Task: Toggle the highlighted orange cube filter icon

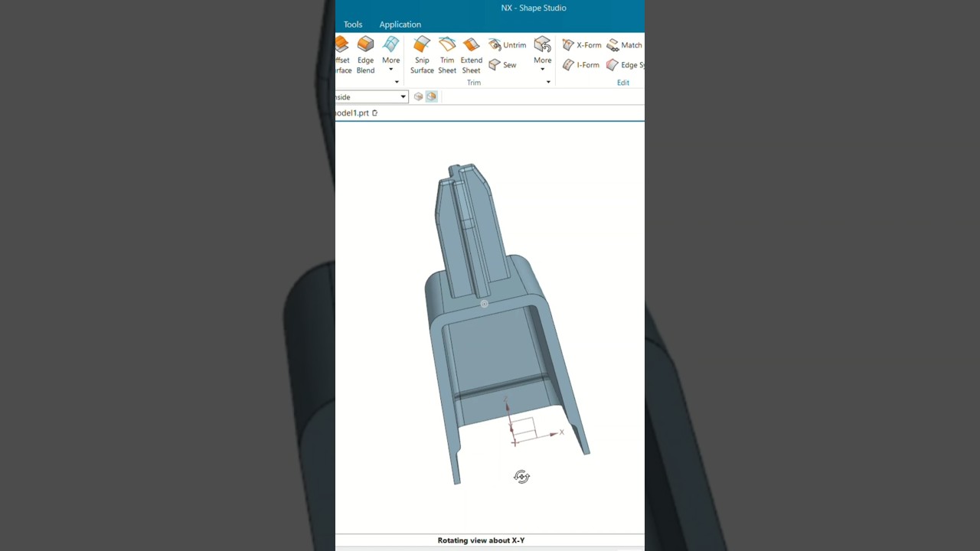Action: click(432, 96)
